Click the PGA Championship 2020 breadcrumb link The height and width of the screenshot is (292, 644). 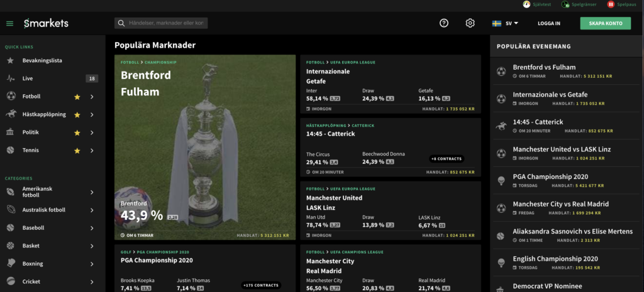tap(163, 252)
